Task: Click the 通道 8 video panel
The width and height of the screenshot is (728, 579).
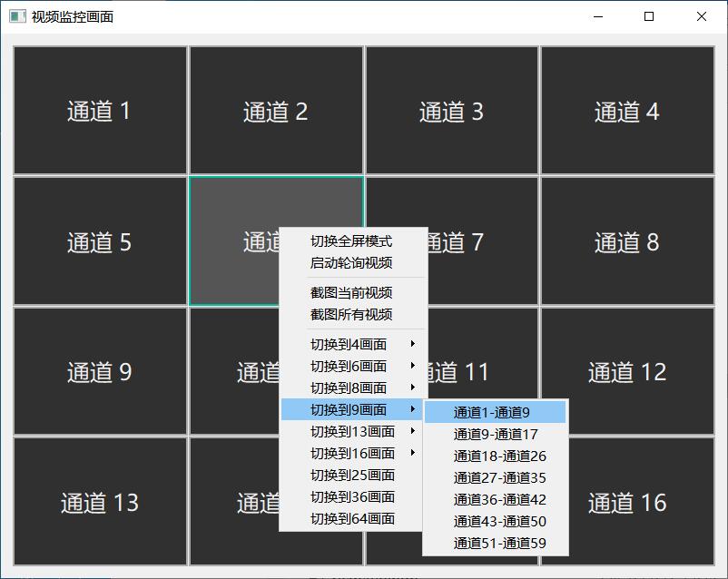Action: point(627,241)
